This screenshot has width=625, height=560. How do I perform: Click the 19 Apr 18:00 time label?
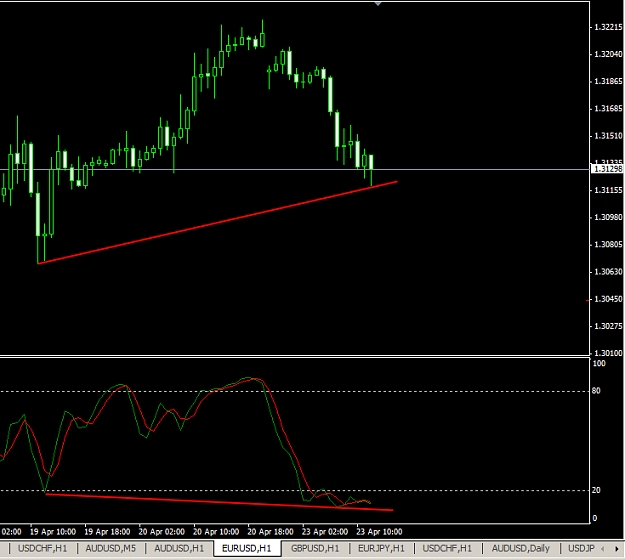pyautogui.click(x=107, y=532)
